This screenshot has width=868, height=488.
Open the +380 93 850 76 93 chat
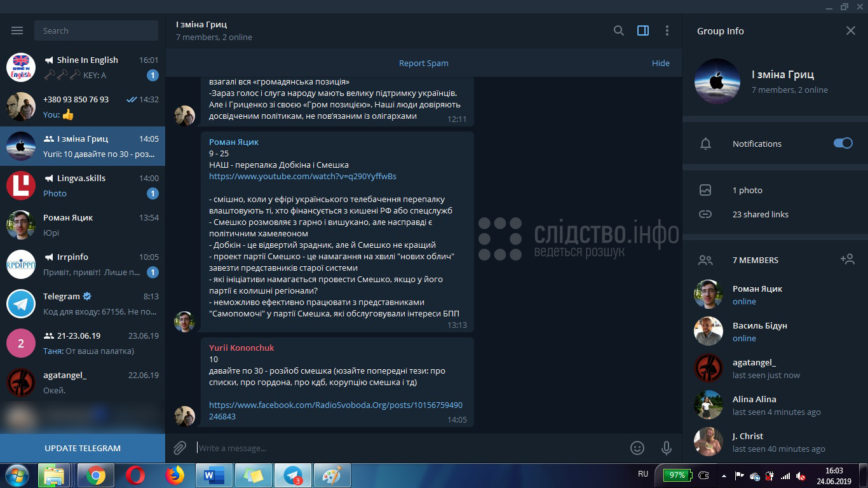pyautogui.click(x=83, y=107)
